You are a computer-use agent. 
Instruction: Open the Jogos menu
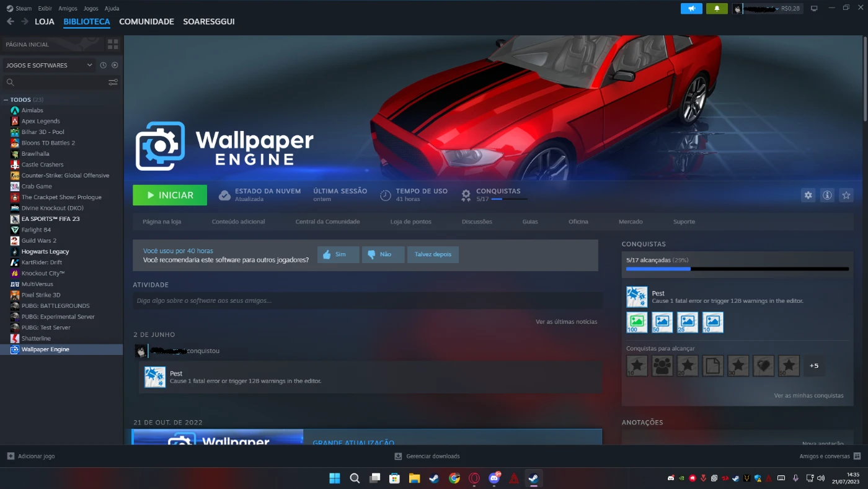(x=91, y=9)
